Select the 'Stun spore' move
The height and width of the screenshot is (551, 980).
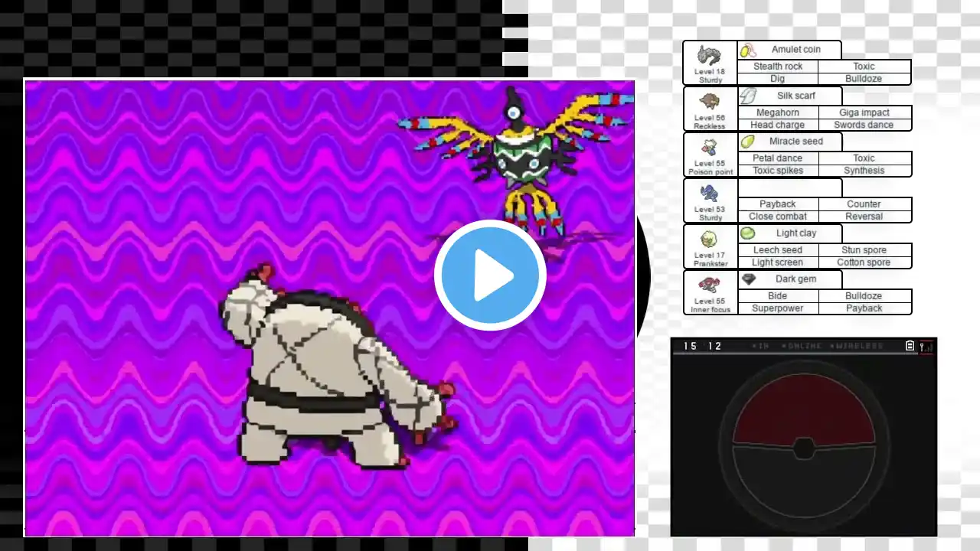click(x=864, y=250)
